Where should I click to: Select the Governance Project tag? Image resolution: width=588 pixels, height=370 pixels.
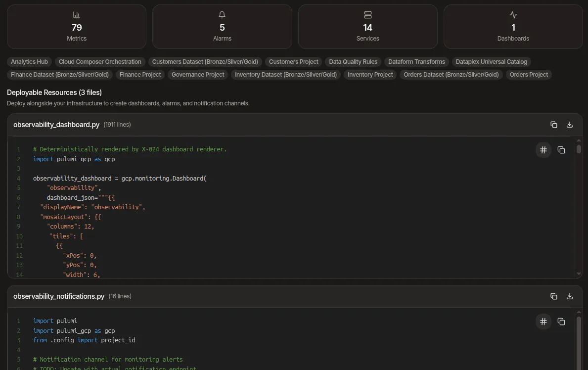tap(198, 75)
